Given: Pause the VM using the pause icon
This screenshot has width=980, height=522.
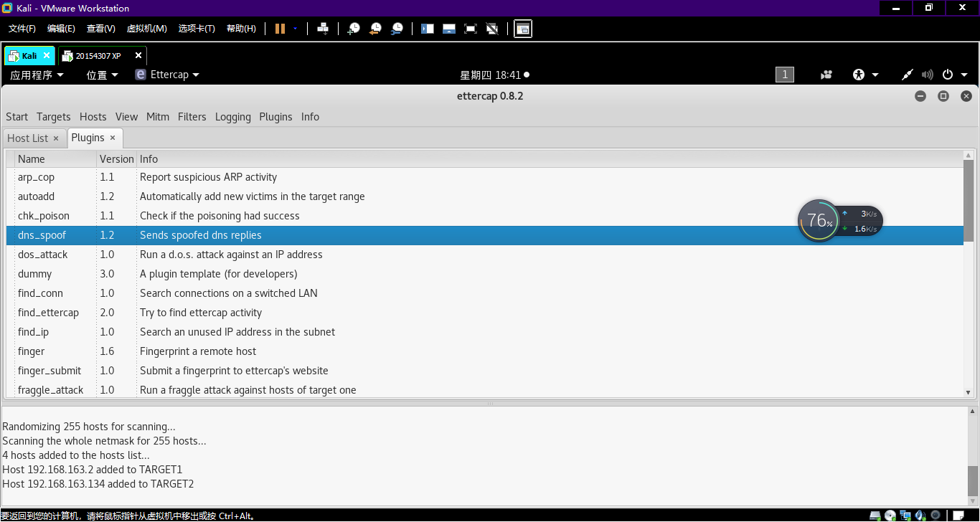Looking at the screenshot, I should (x=280, y=29).
